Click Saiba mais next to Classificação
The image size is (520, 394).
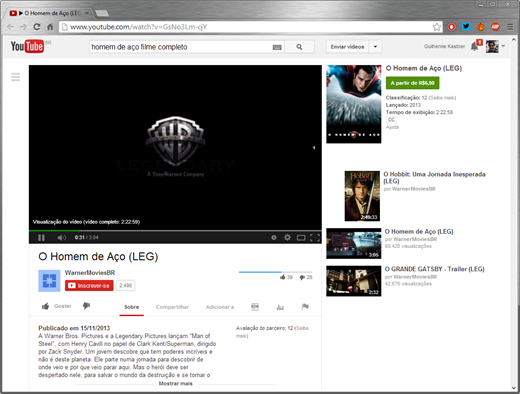tap(442, 98)
